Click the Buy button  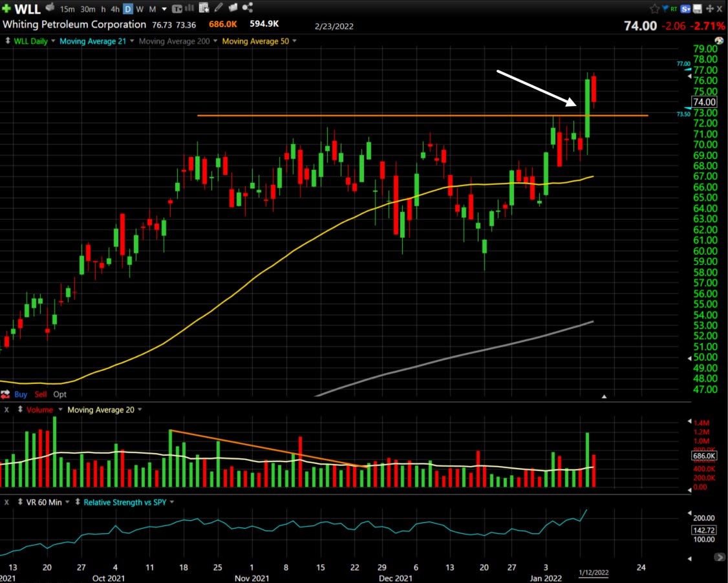pyautogui.click(x=21, y=394)
